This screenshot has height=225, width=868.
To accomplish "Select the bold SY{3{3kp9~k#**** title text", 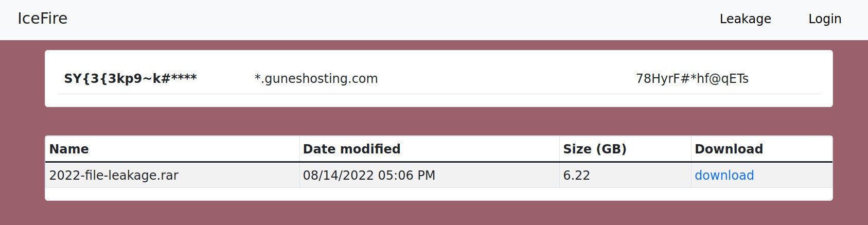I will point(130,79).
